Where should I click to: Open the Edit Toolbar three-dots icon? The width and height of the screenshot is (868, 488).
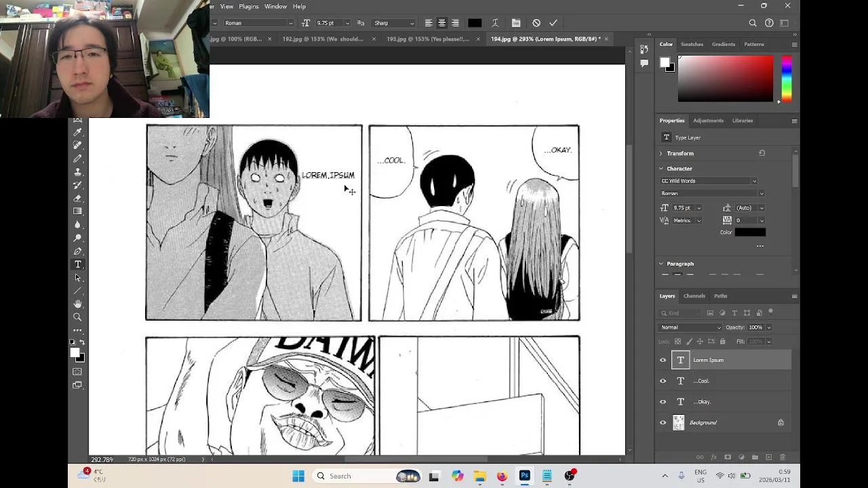click(x=78, y=331)
